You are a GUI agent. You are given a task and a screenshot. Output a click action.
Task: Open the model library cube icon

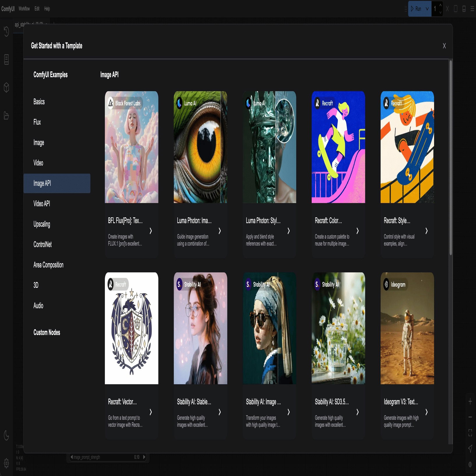pos(6,87)
